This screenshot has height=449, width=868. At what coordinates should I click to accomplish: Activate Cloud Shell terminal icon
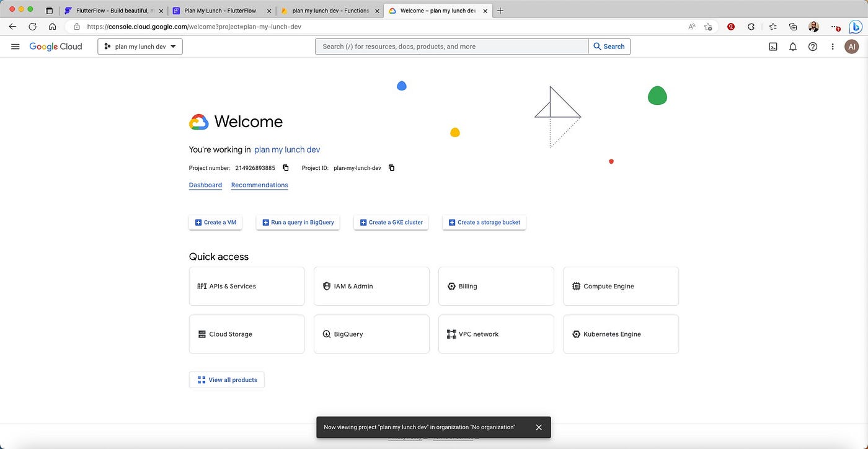(773, 47)
